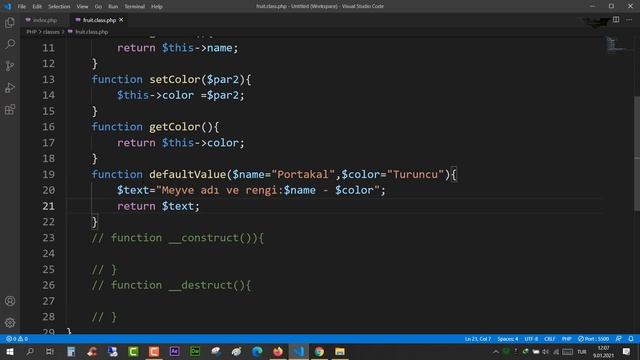
Task: Click the Split Editor Right icon
Action: pyautogui.click(x=616, y=20)
